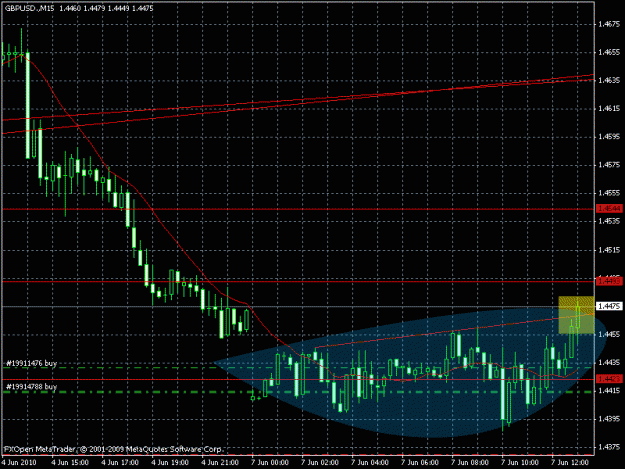The height and width of the screenshot is (469, 625).
Task: Click the 4 Jun 15:00 time label
Action: tap(70, 463)
